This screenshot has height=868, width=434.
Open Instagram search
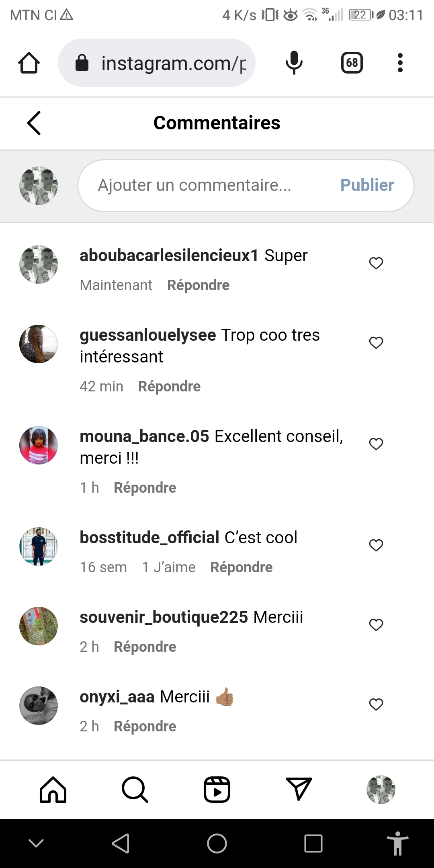click(135, 790)
